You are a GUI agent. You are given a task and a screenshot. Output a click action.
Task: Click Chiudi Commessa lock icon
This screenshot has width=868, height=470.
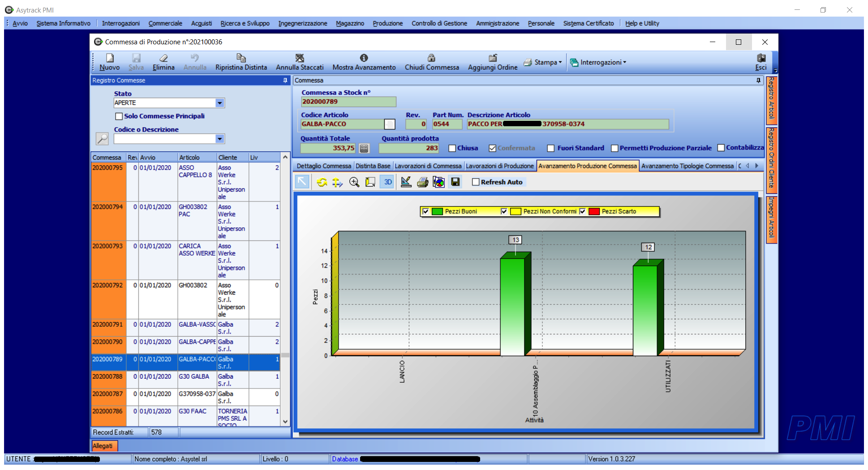[x=431, y=58]
